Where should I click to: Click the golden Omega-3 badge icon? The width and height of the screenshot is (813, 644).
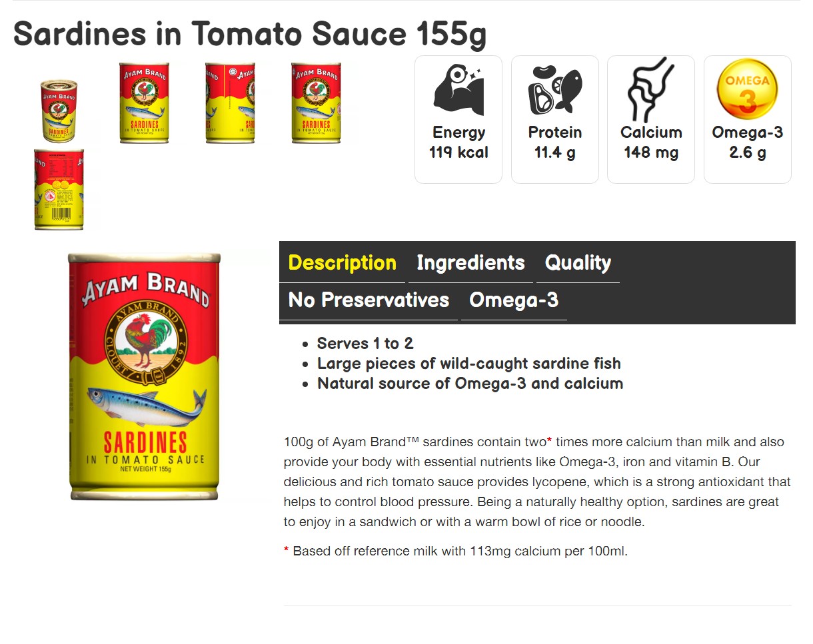[747, 89]
